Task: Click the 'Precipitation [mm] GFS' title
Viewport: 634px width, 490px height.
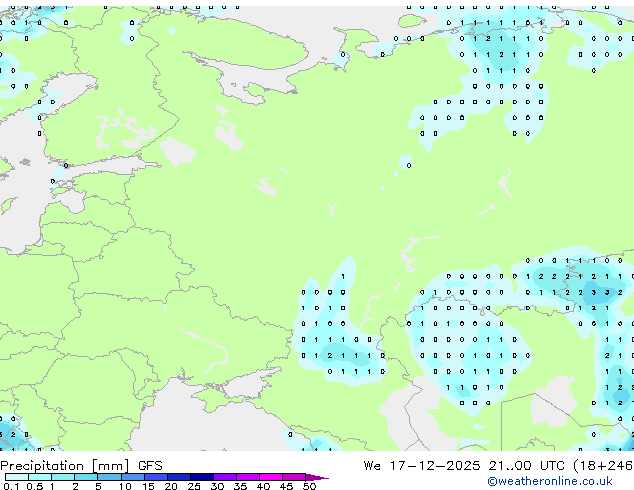Action: 81,466
